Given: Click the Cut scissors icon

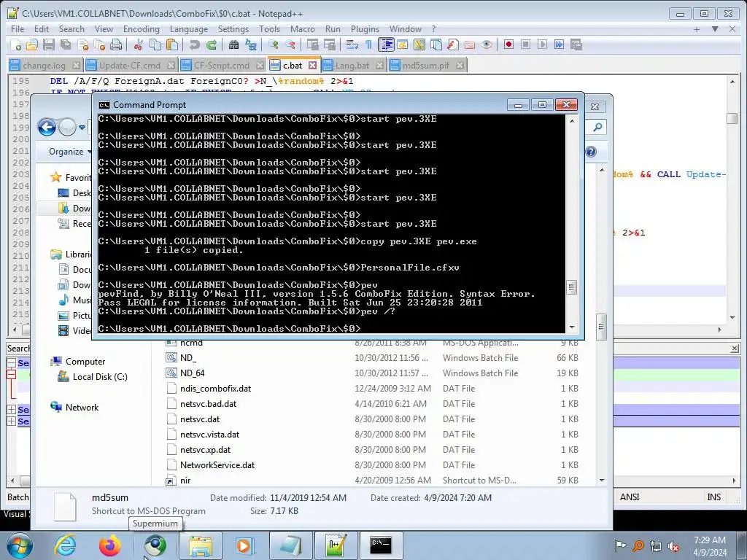Looking at the screenshot, I should [x=139, y=44].
